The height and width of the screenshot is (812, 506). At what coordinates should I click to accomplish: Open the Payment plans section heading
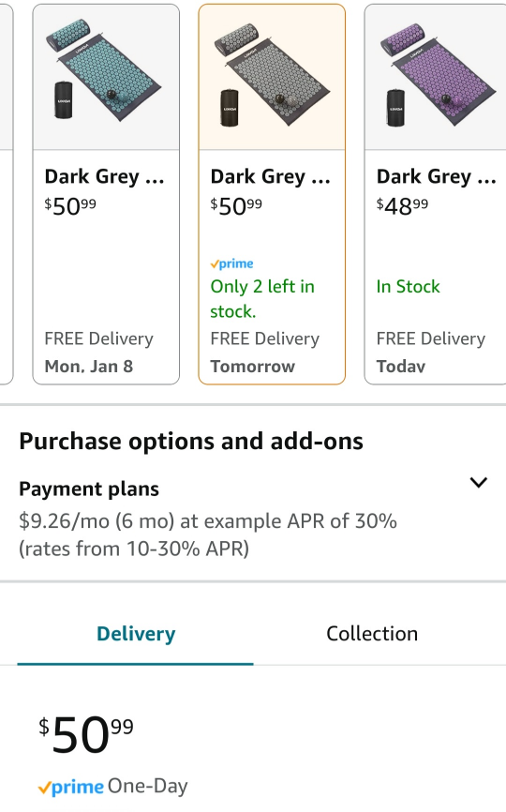coord(89,489)
